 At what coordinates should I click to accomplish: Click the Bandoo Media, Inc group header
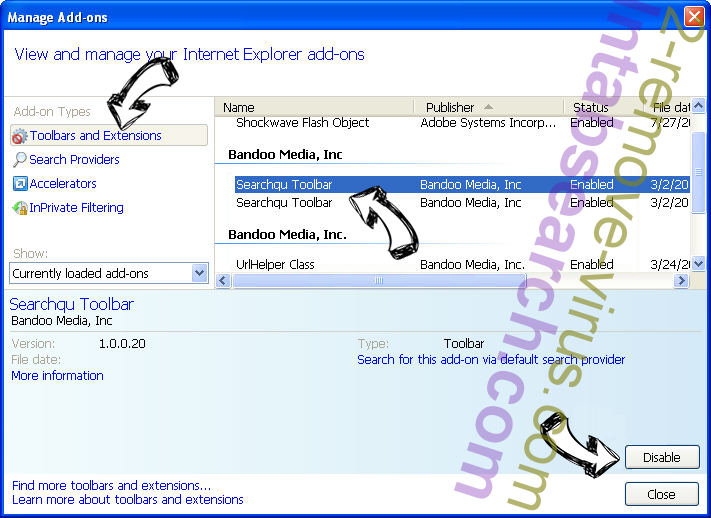click(x=285, y=155)
